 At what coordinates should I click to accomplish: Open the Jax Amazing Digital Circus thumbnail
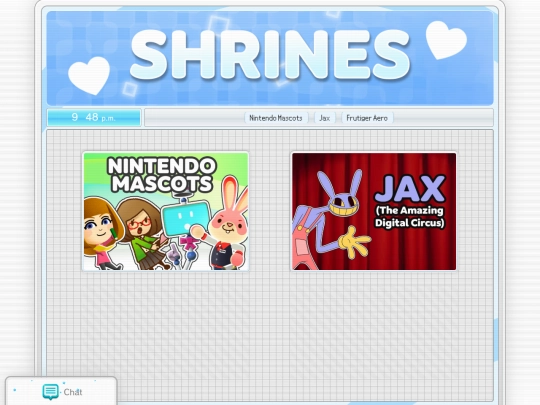(374, 211)
